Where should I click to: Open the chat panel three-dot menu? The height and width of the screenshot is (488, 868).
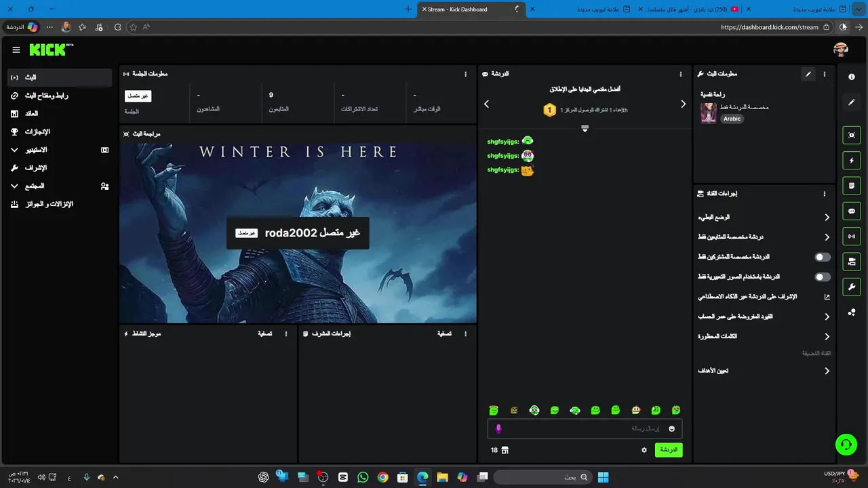[x=681, y=75]
